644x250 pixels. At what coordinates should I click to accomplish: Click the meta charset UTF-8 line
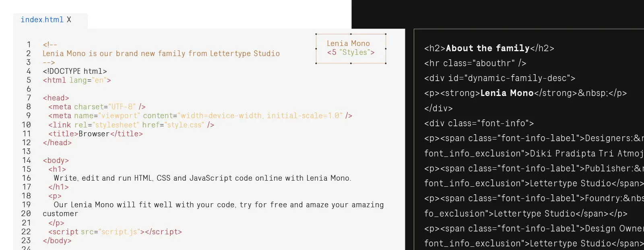(x=97, y=106)
